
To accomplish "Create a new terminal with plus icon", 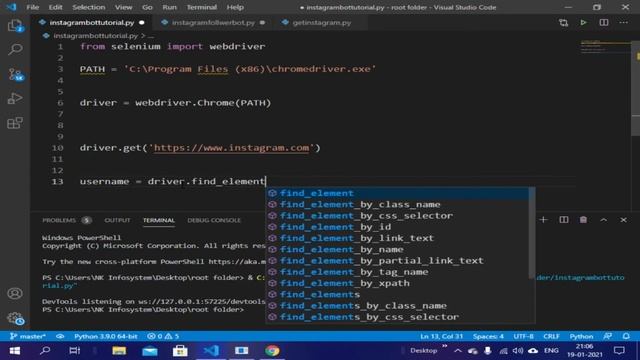I will 544,220.
